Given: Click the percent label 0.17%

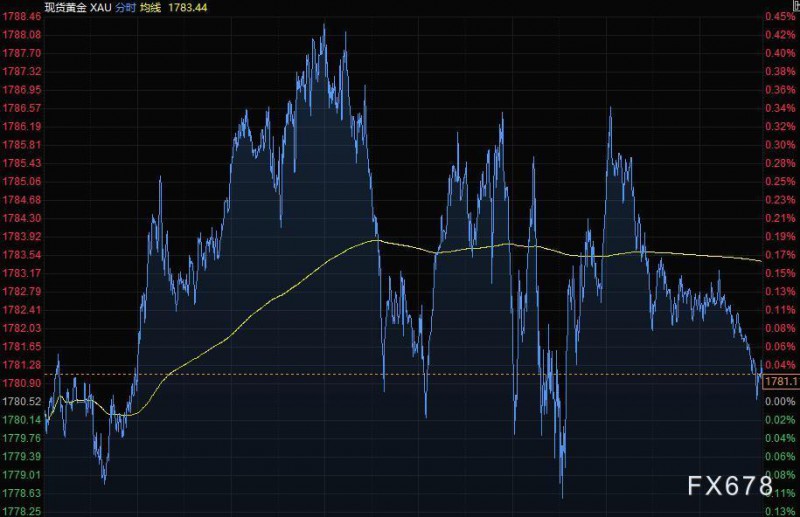Looking at the screenshot, I should 780,255.
